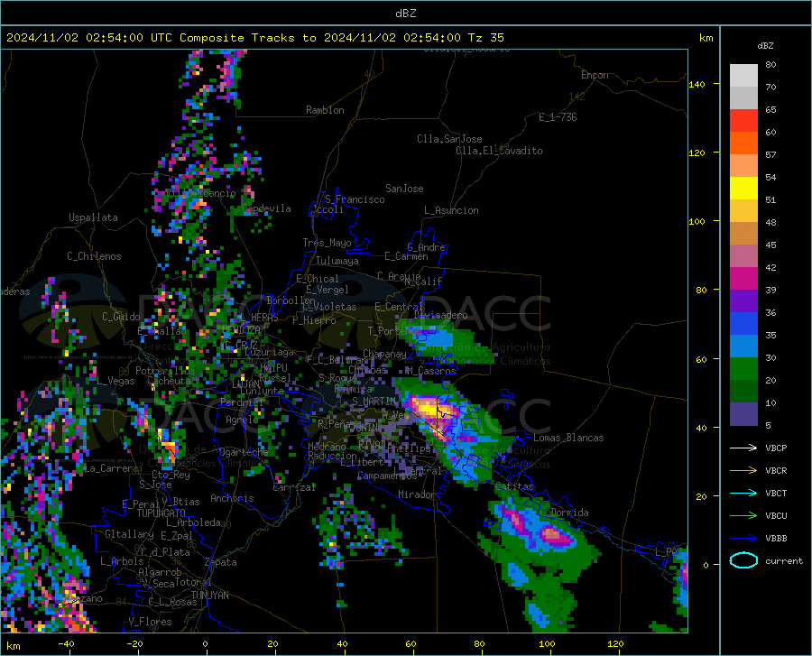Click the Clla.El_Cavadito label
Screen dimensions: 812x656
[499, 151]
